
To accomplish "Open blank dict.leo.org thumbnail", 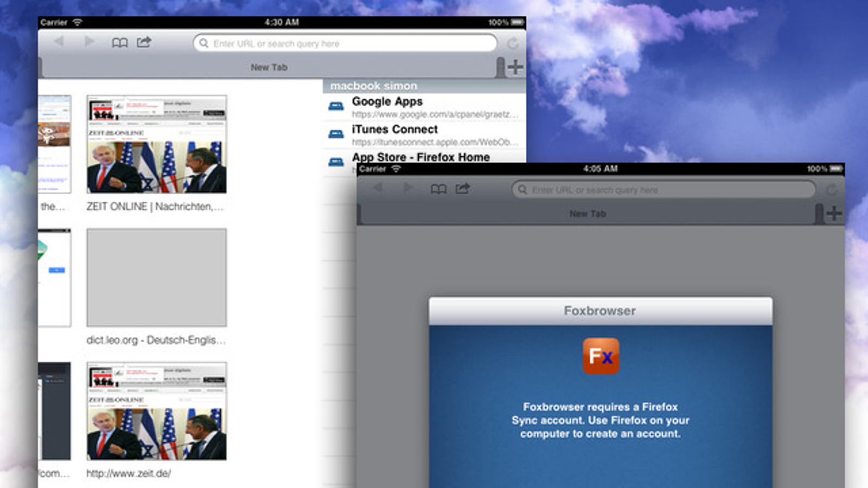I will [x=157, y=278].
